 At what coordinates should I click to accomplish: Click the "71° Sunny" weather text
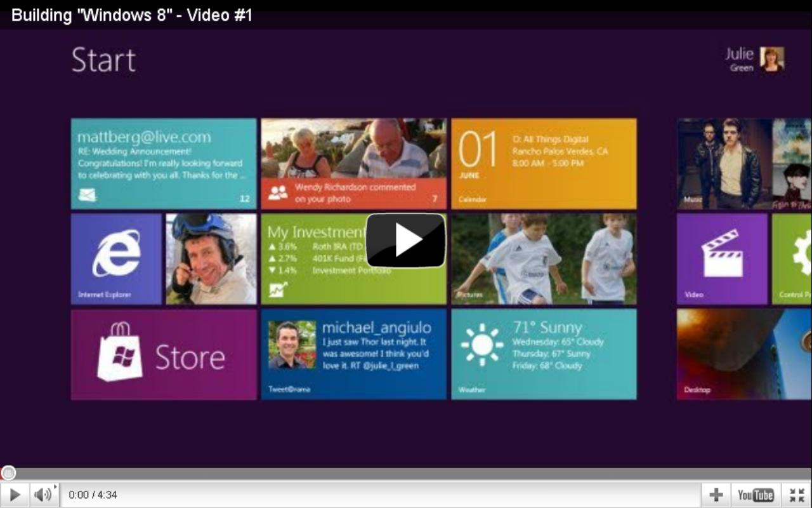547,328
